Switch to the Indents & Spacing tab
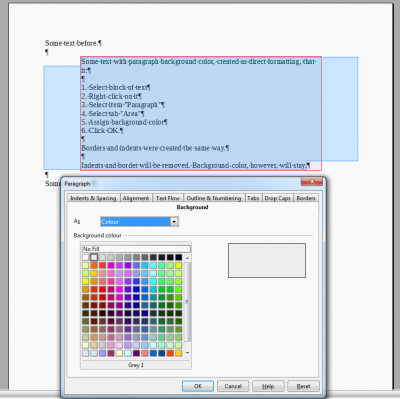This screenshot has width=400, height=399. point(93,198)
